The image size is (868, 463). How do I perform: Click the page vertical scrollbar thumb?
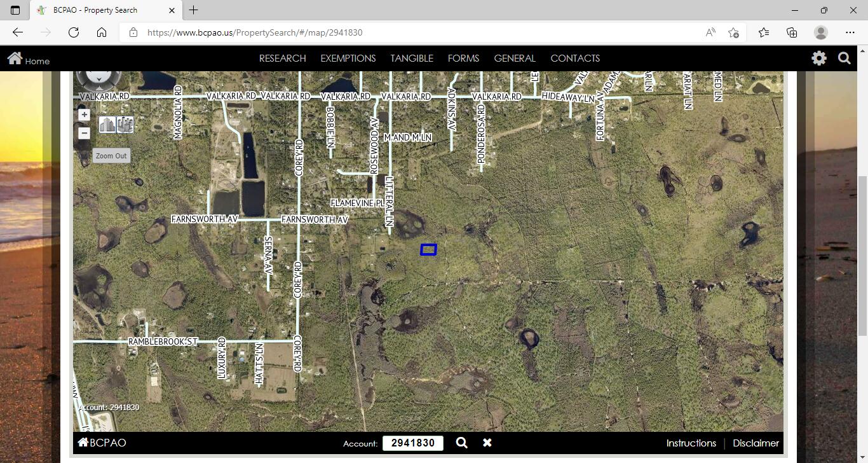[x=862, y=254]
